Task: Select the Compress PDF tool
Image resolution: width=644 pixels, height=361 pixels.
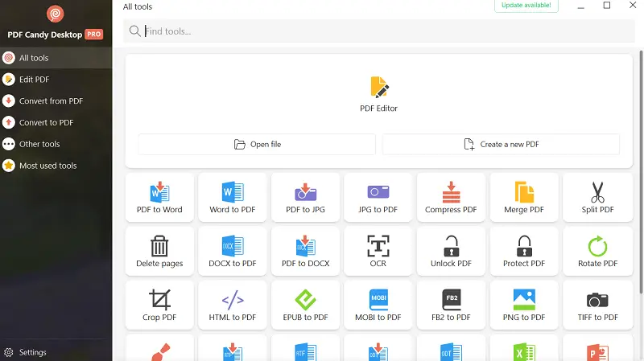Action: tap(451, 197)
